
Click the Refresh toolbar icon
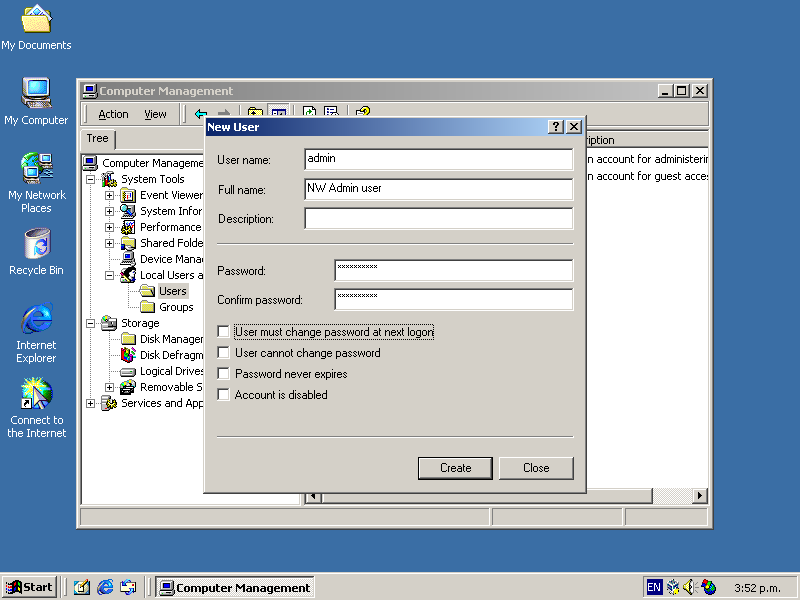pos(309,112)
